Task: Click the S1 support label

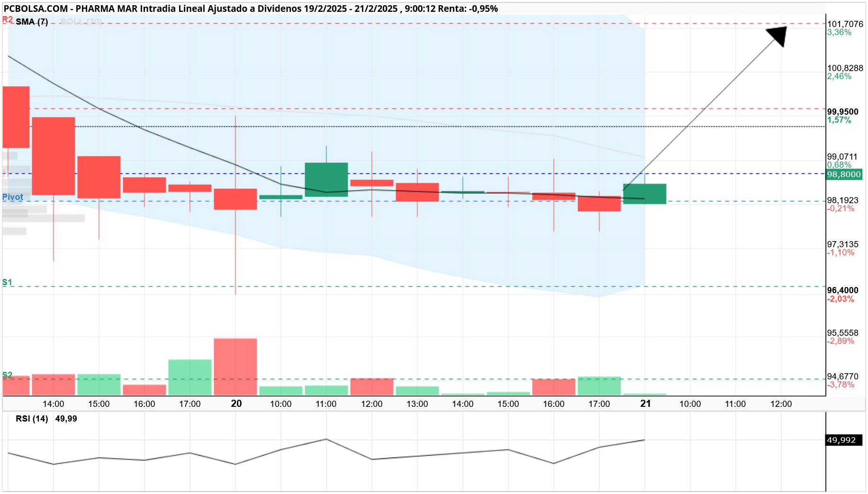Action: [7, 282]
